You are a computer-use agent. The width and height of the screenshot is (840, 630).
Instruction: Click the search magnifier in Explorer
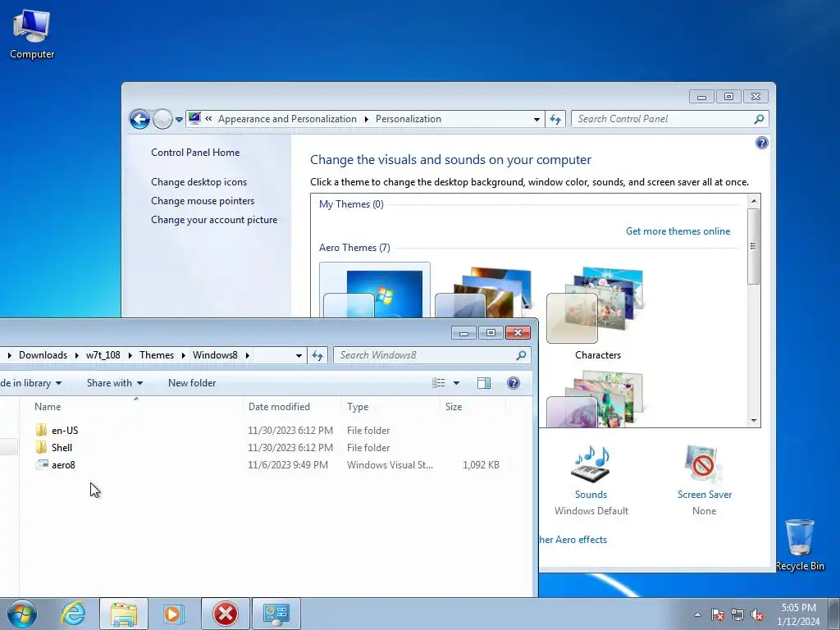coord(521,355)
